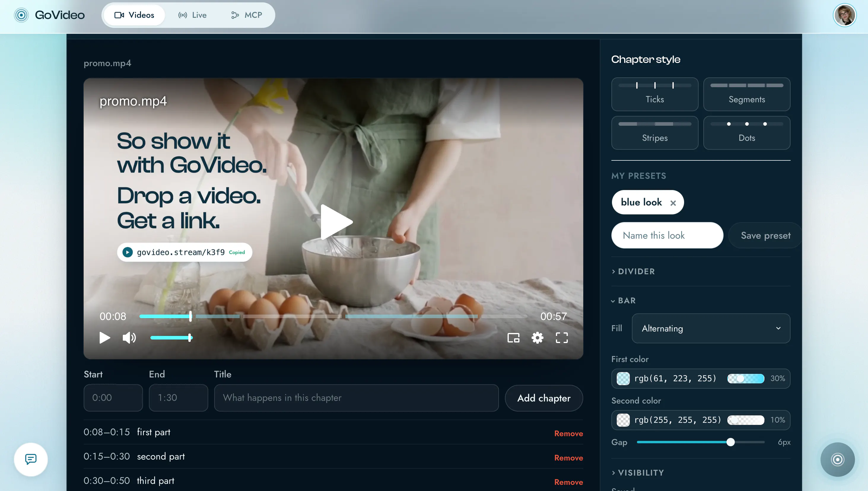Collapse the BAR section

click(x=624, y=300)
